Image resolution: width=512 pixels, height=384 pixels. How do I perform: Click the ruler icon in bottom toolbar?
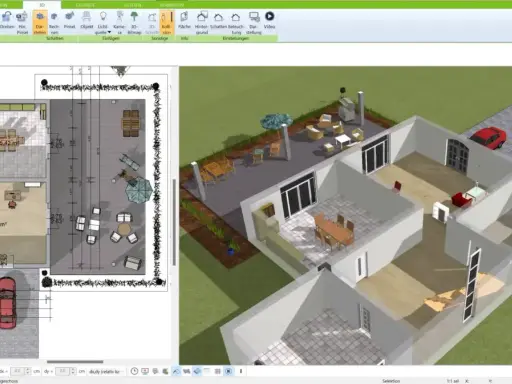pos(207,371)
